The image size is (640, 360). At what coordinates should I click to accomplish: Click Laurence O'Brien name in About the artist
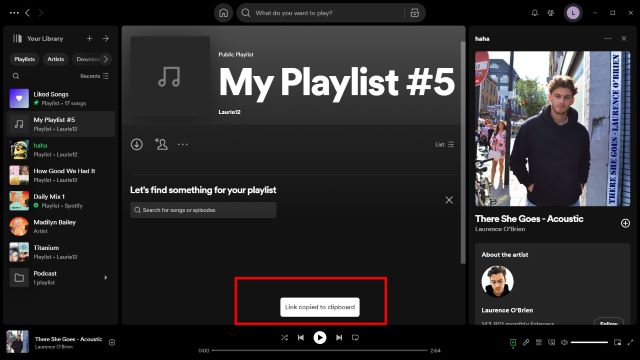point(507,310)
